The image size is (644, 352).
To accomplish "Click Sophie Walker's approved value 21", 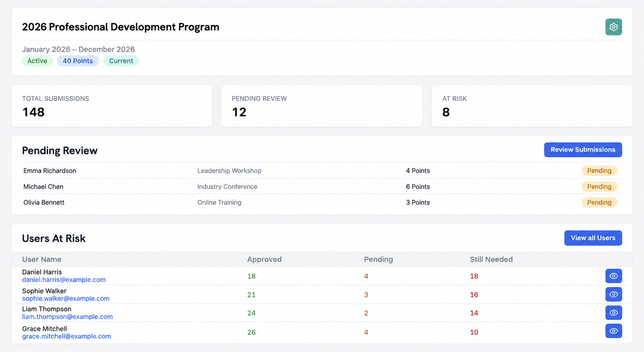I will 251,295.
